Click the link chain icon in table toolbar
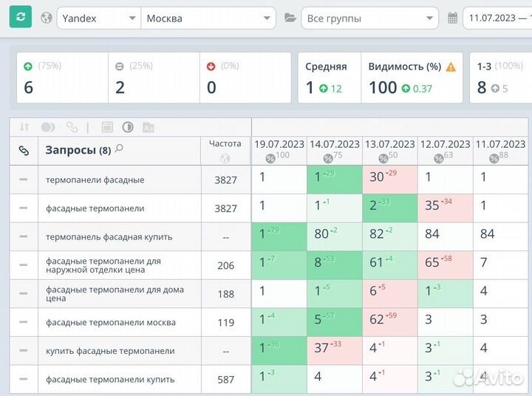This screenshot has width=532, height=396. click(72, 127)
